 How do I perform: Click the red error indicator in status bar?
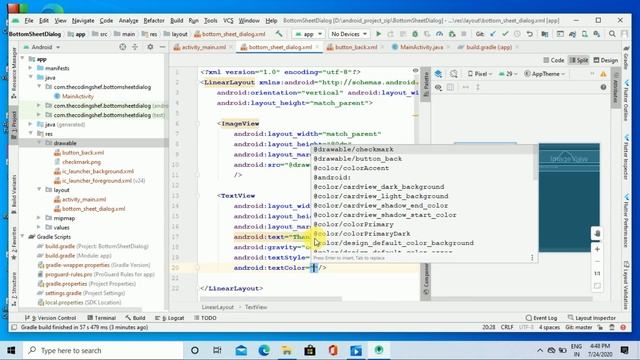click(x=623, y=327)
